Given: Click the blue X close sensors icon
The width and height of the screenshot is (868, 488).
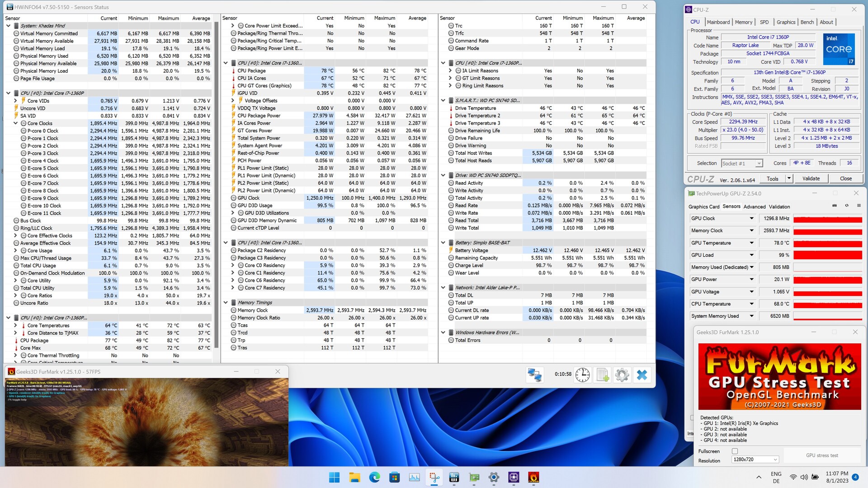Looking at the screenshot, I should click(x=642, y=375).
